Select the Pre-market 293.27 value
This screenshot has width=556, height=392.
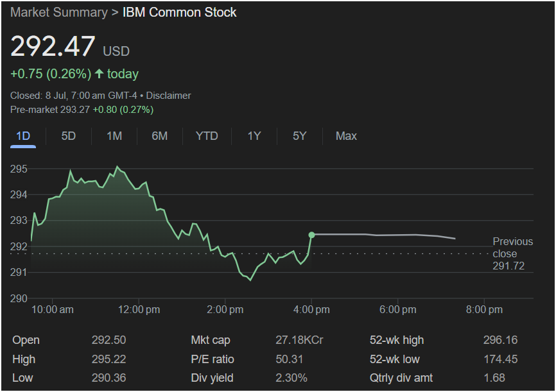click(x=75, y=110)
